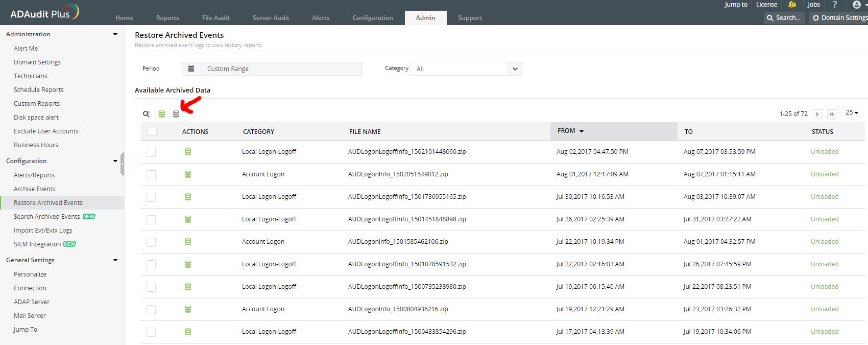Switch to the File Audit tab

(x=215, y=18)
